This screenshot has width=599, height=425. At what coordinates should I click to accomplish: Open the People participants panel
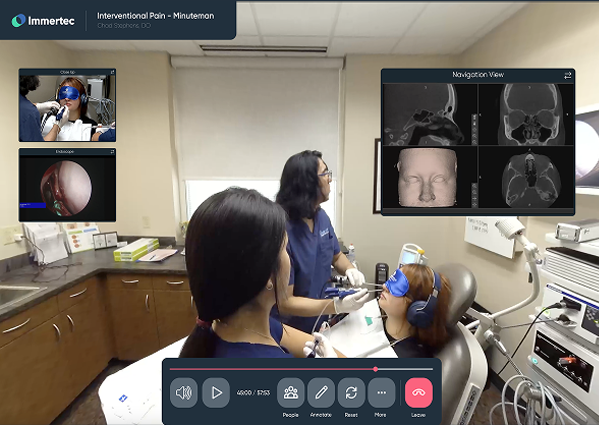tap(291, 393)
